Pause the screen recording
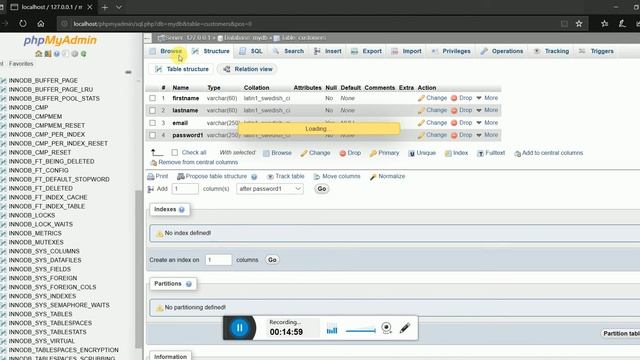Image resolution: width=640 pixels, height=360 pixels. click(240, 327)
